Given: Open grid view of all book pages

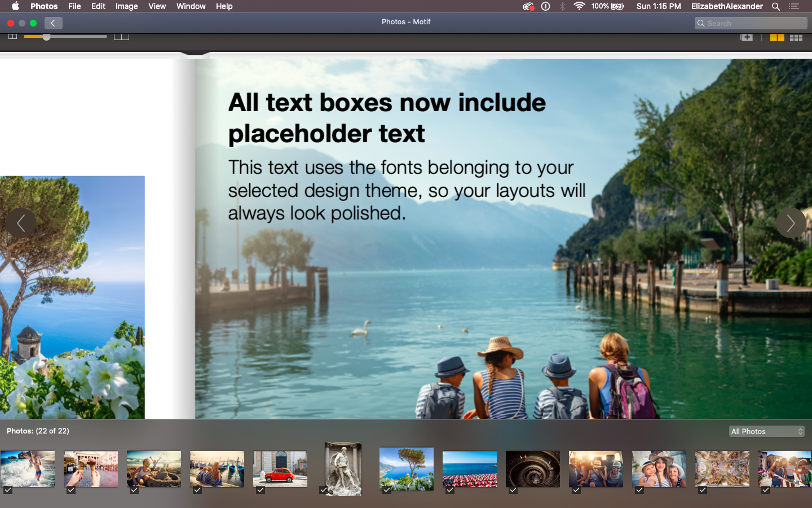Looking at the screenshot, I should coord(796,37).
